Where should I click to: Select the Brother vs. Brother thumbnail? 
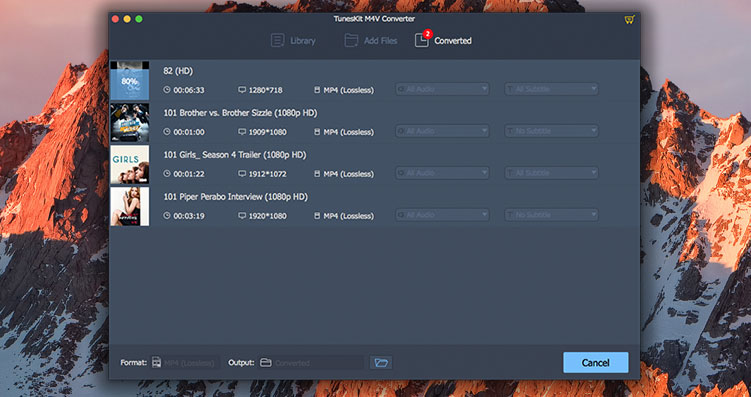click(x=129, y=123)
